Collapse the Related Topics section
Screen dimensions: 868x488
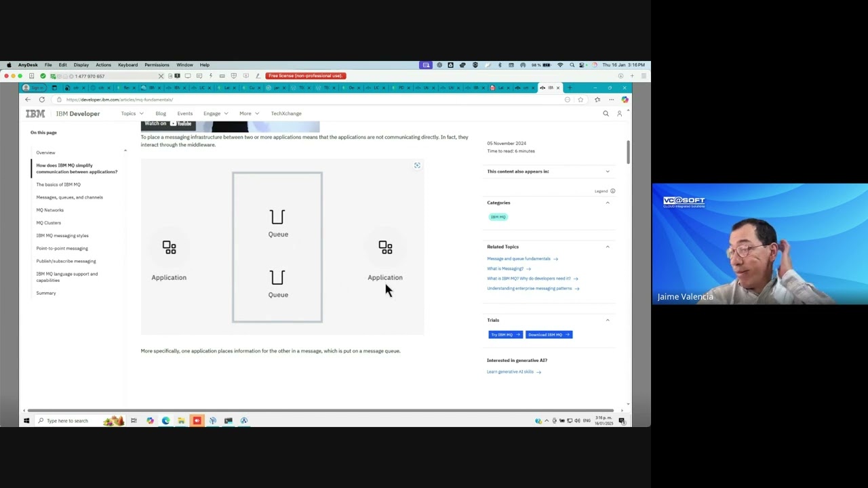point(608,247)
